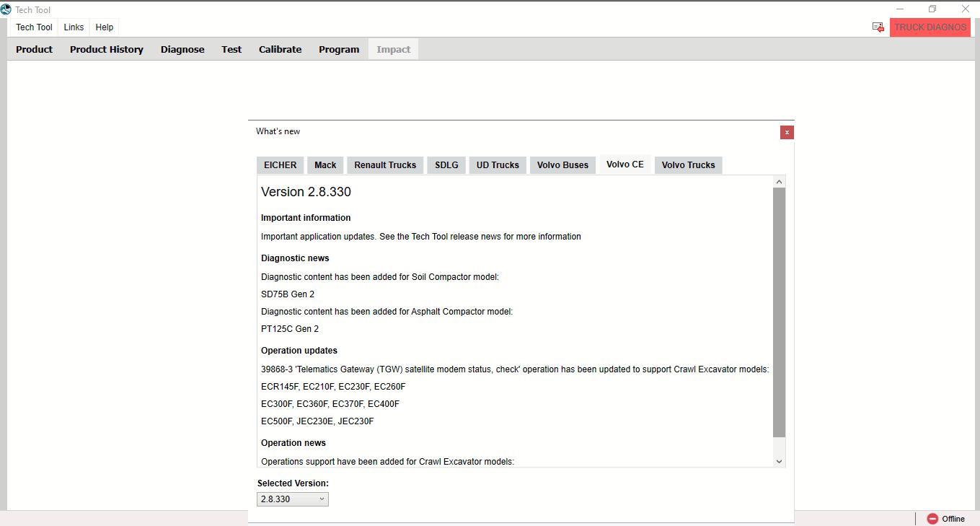Click the 'What's new' dialog title
Screen dimensions: 980x526
(278, 131)
